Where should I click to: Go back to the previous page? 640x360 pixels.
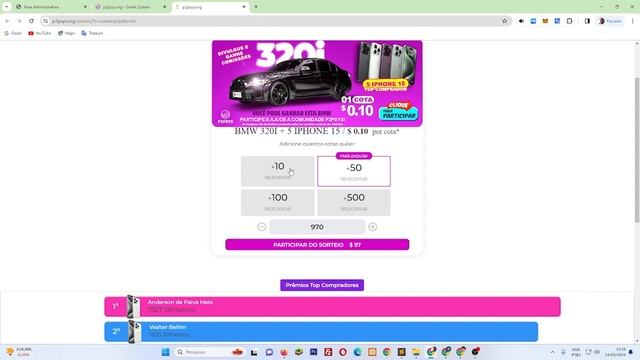[x=7, y=21]
